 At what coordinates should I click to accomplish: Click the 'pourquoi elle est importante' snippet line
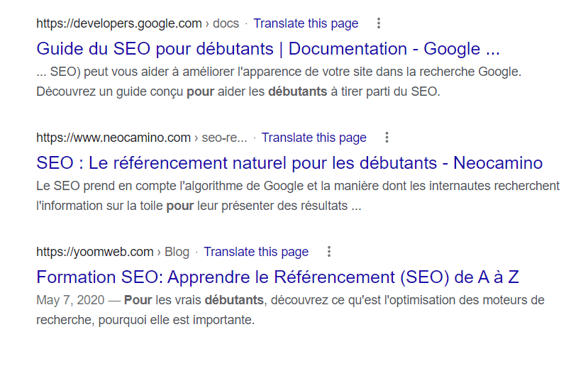[145, 320]
